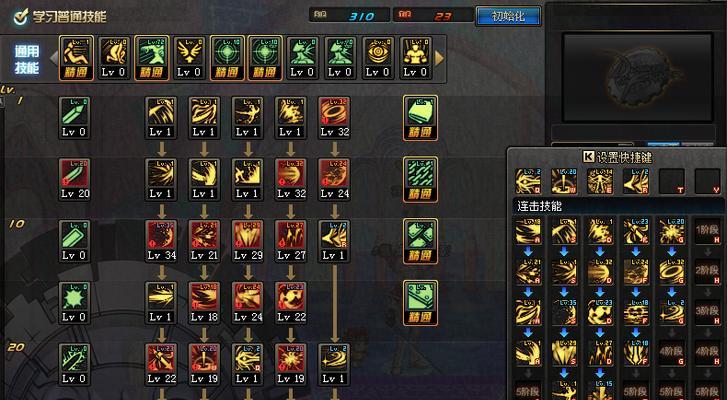Click the 1阶段 H combo slot
This screenshot has height=400, width=727.
point(707,231)
